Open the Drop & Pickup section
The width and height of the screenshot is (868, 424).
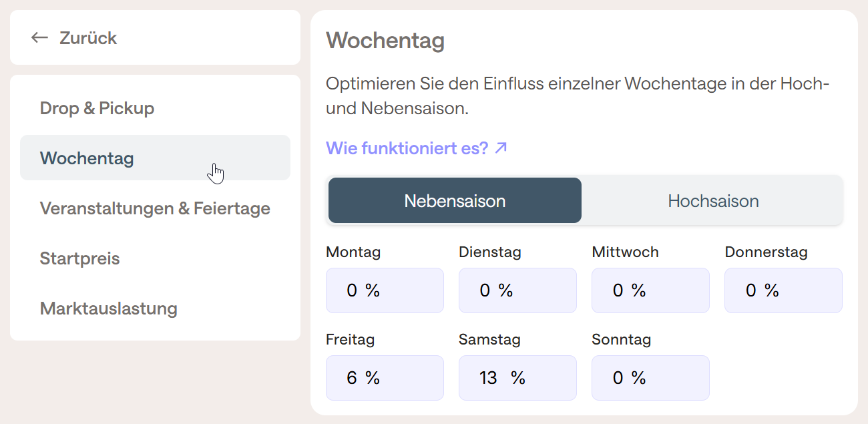[97, 108]
